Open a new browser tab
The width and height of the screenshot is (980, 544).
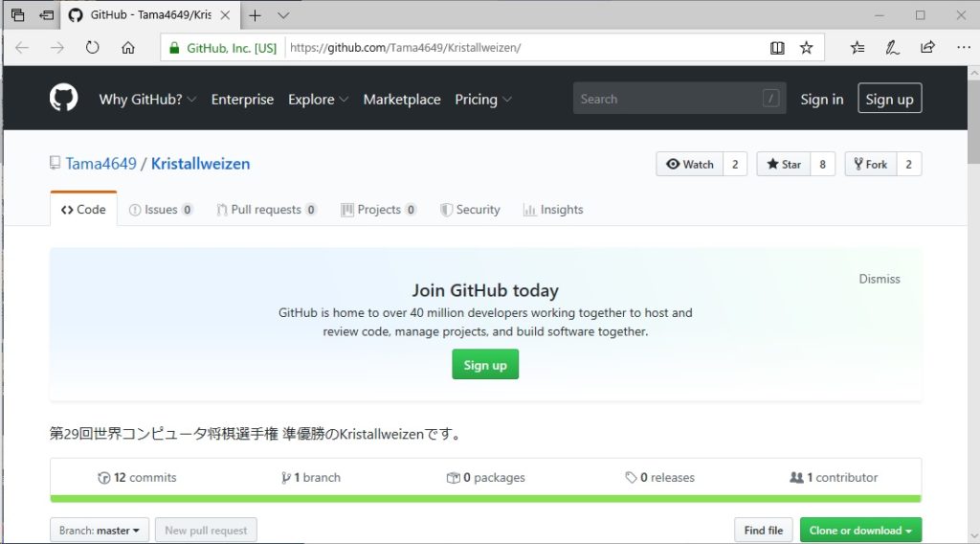[x=255, y=15]
